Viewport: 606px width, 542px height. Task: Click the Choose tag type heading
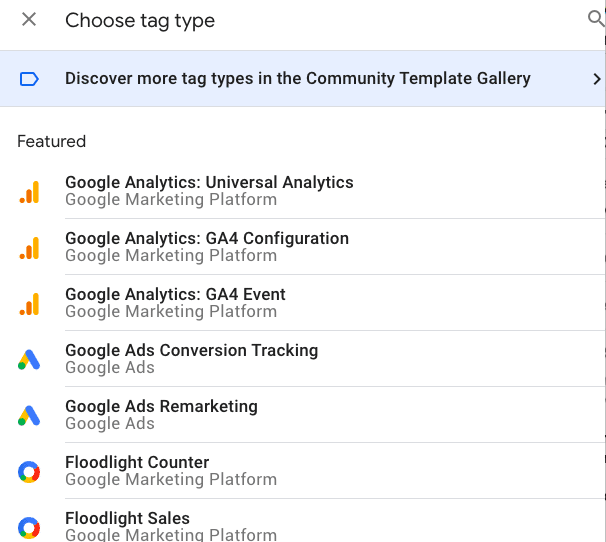(x=140, y=20)
